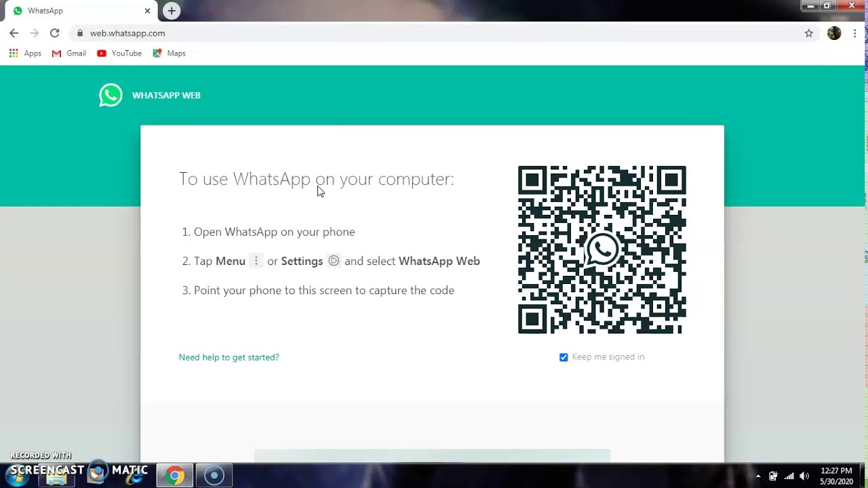The image size is (868, 488).
Task: Click the WhatsApp logo inside the QR code
Action: point(602,249)
